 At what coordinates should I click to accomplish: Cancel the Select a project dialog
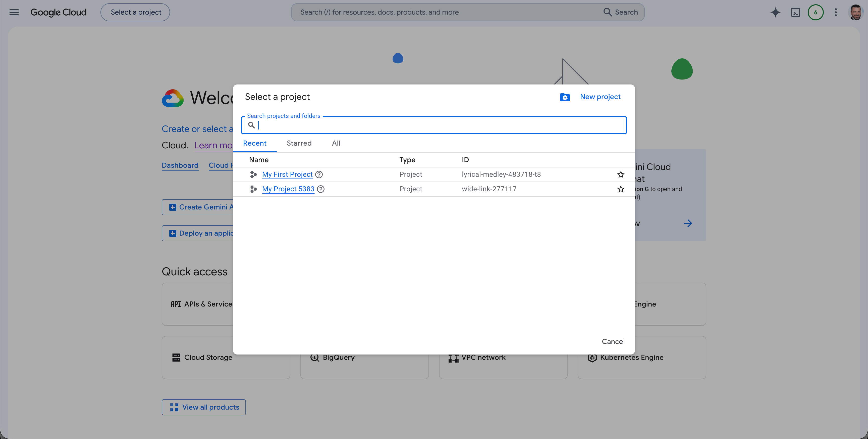pos(613,341)
